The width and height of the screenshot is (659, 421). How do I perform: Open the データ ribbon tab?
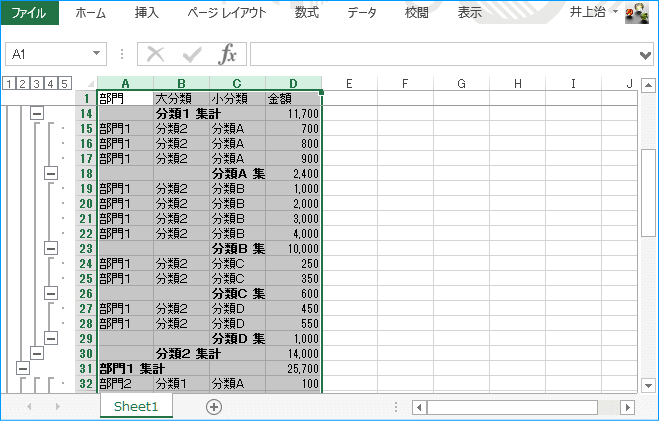coord(361,13)
